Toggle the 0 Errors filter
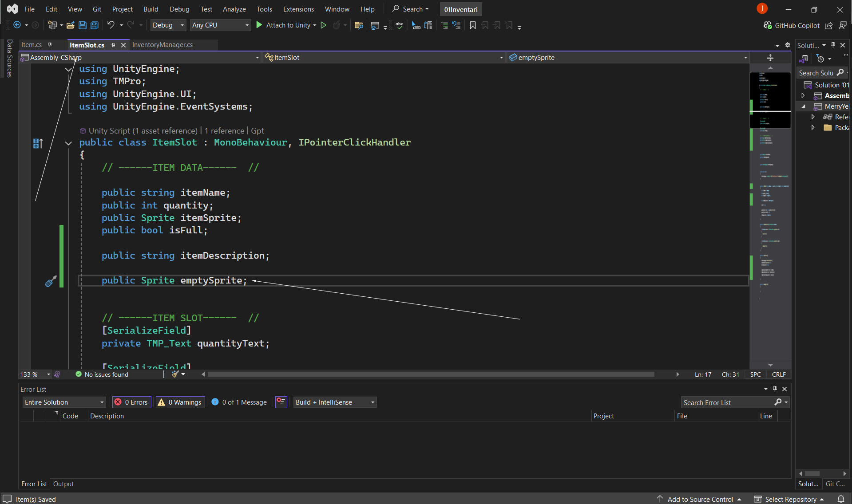The width and height of the screenshot is (852, 504). pyautogui.click(x=131, y=402)
